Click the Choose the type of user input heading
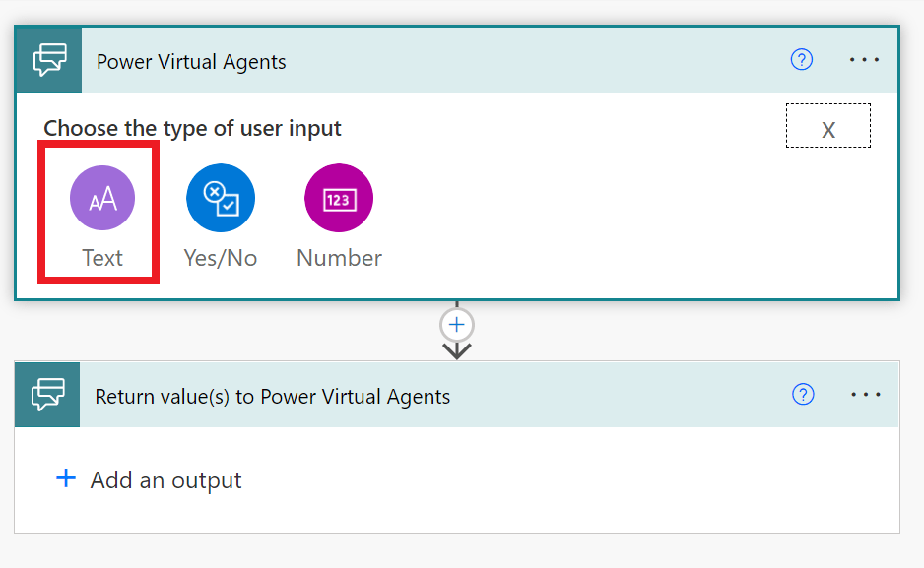 (x=192, y=128)
